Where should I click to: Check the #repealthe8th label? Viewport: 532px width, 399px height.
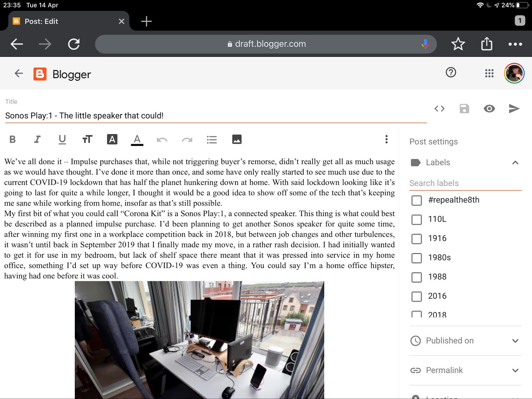point(417,200)
